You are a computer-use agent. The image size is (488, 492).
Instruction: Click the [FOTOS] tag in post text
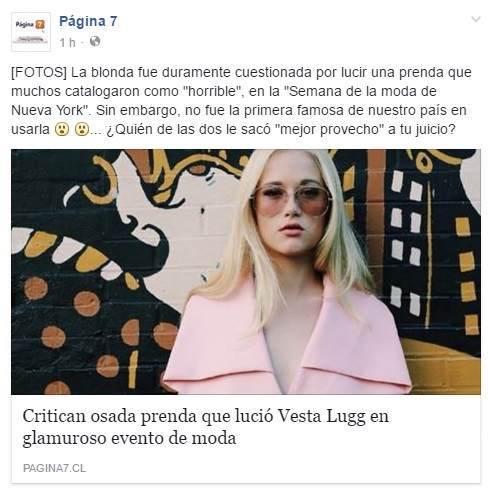click(x=39, y=72)
